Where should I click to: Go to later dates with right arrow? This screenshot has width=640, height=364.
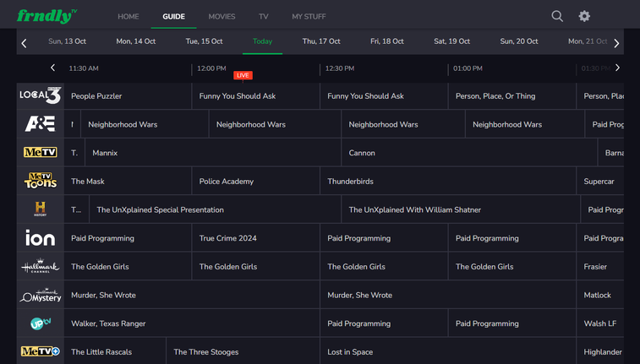[616, 43]
